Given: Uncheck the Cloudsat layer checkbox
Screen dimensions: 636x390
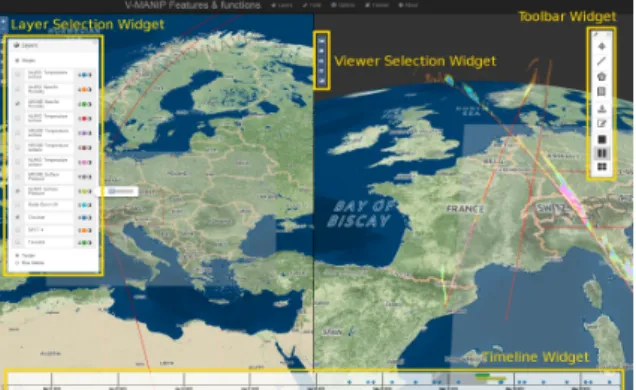Looking at the screenshot, I should click(17, 217).
